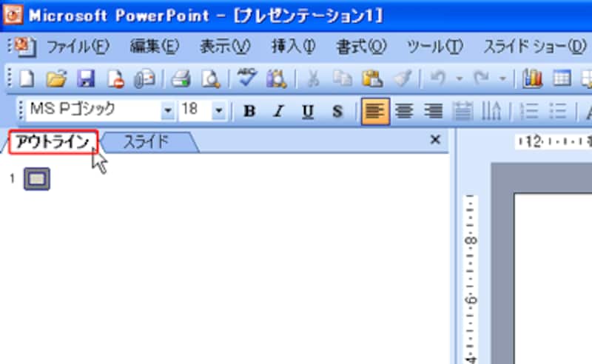
Task: Expand the Undo history dropdown arrow
Action: 459,78
